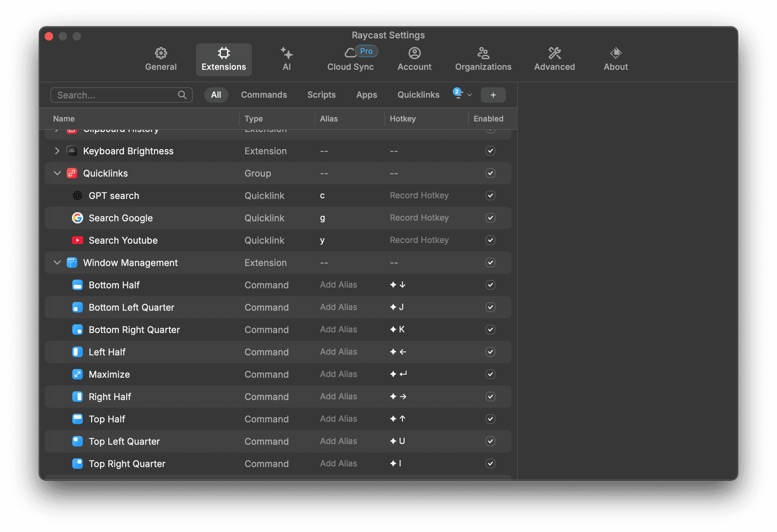
Task: Click the Search Google logo icon
Action: point(78,218)
